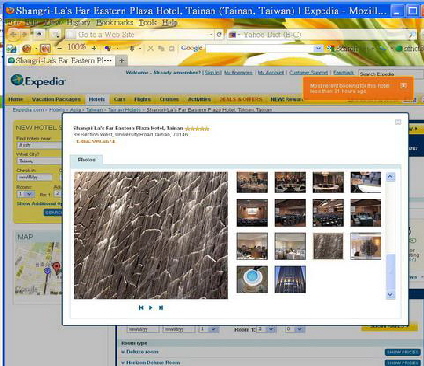This screenshot has width=424, height=366.
Task: Click the large stone wall photo
Action: click(x=151, y=235)
